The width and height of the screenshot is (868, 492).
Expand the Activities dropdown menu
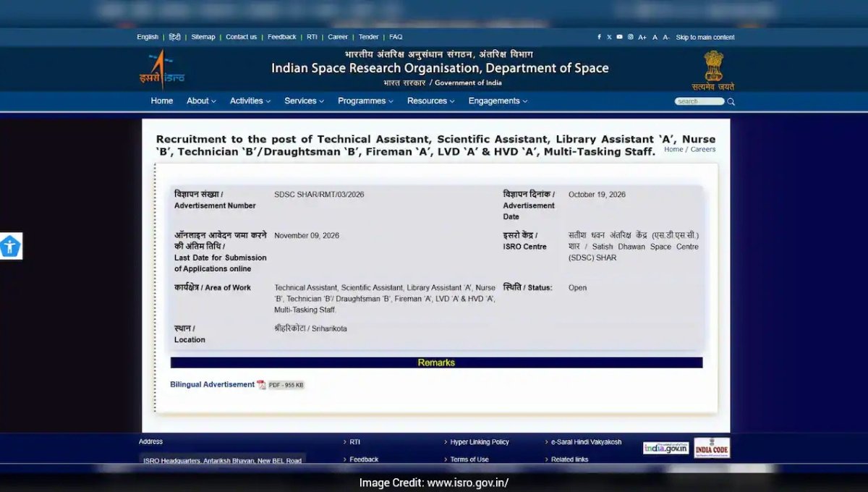tap(250, 101)
